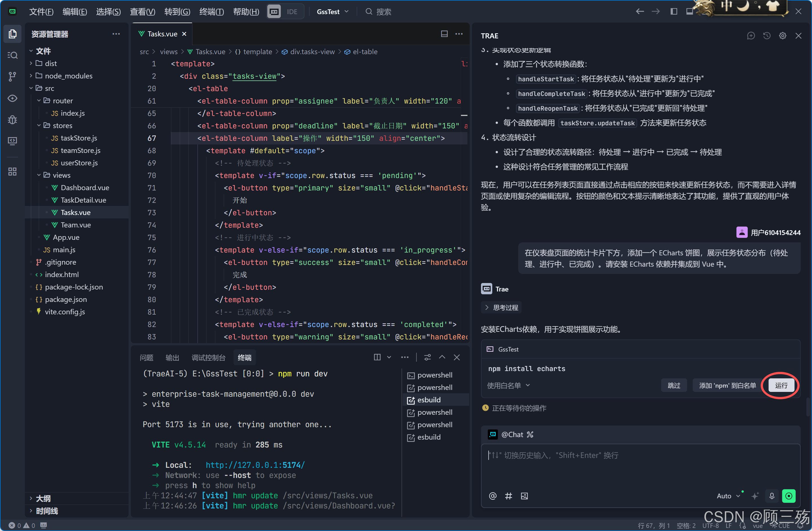
Task: Open TRAE panel settings gear
Action: click(782, 36)
